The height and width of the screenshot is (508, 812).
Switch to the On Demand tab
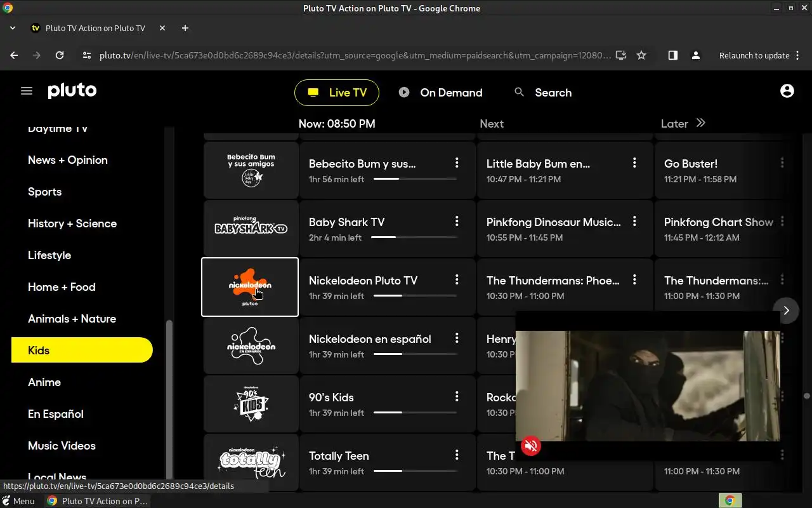click(440, 93)
